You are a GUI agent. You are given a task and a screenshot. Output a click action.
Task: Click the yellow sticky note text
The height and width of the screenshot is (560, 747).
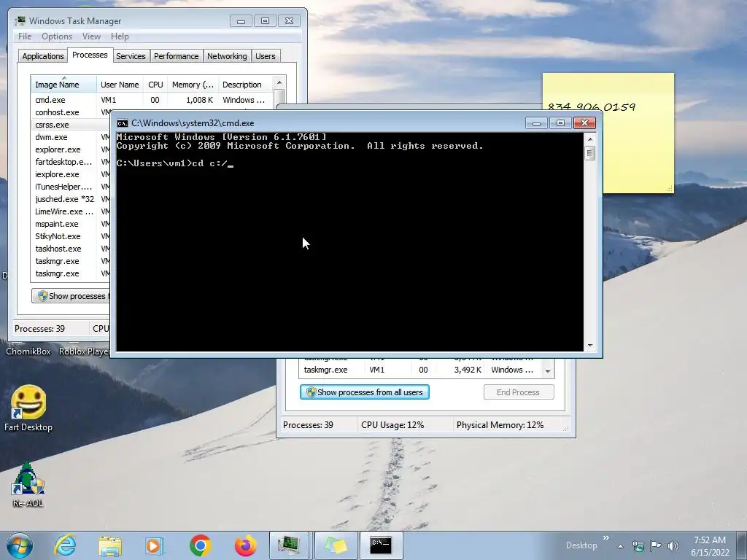point(591,107)
